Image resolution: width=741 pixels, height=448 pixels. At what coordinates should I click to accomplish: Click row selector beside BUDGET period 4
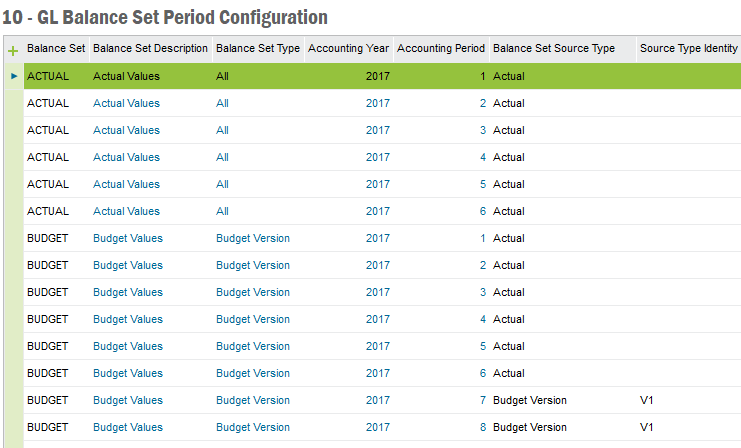coord(13,319)
